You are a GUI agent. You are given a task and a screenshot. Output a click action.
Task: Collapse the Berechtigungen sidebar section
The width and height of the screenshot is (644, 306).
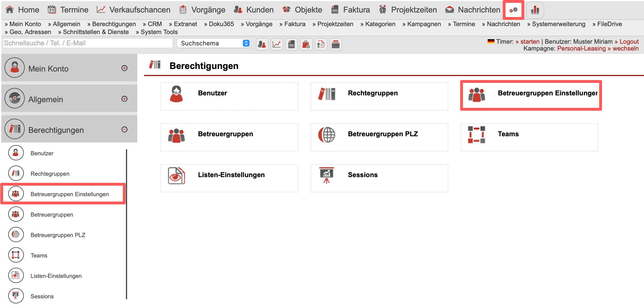[124, 129]
